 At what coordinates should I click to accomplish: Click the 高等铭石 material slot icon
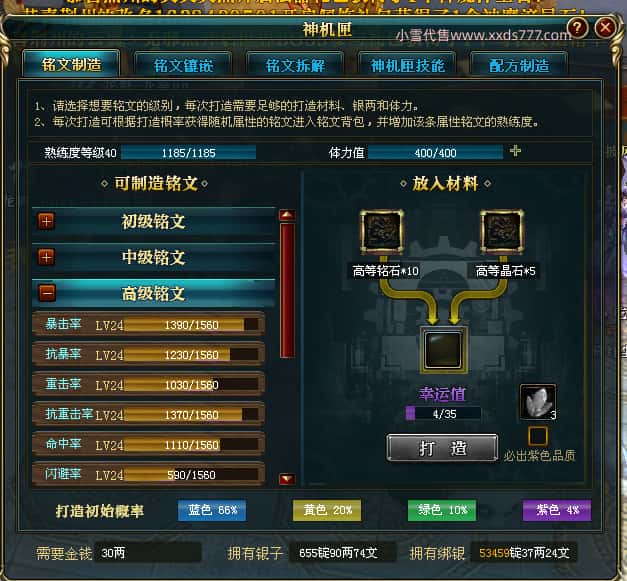[x=381, y=232]
